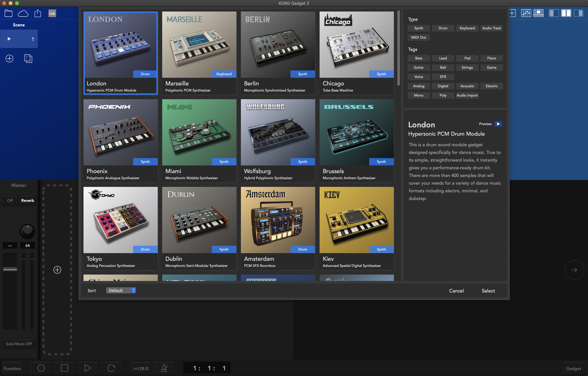
Task: Toggle the Lead tag
Action: [443, 58]
